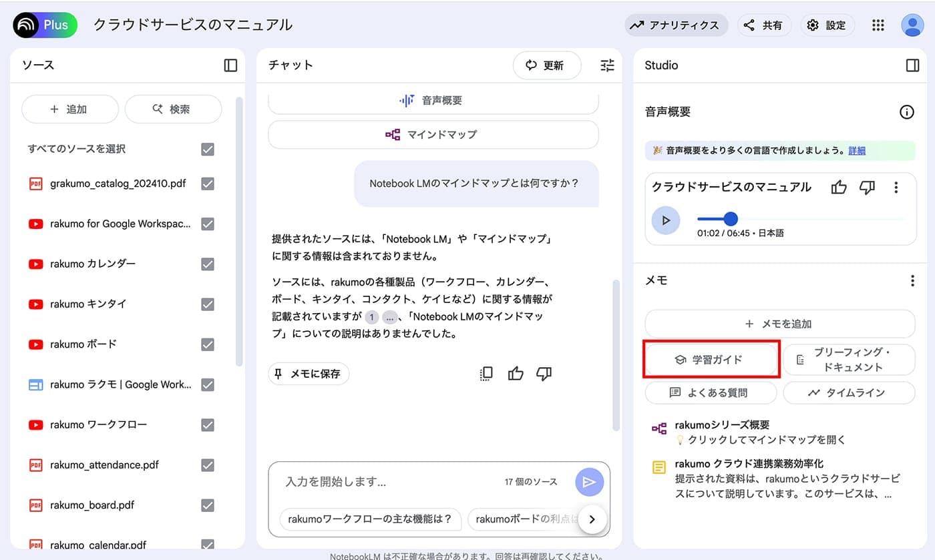Screen dimensions: 935x560
Task: Toggle すべてのソースを選択 checkbox
Action: (x=208, y=150)
